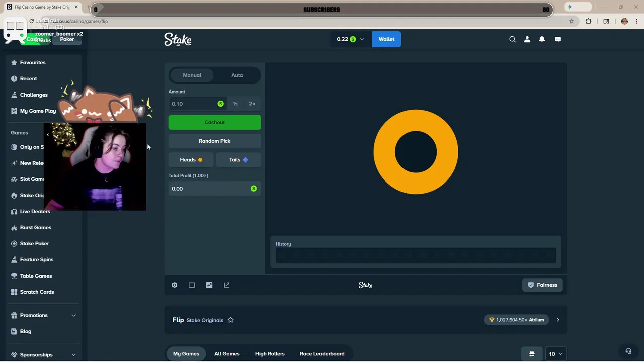The width and height of the screenshot is (644, 362).
Task: Click the History results bar
Action: (416, 256)
